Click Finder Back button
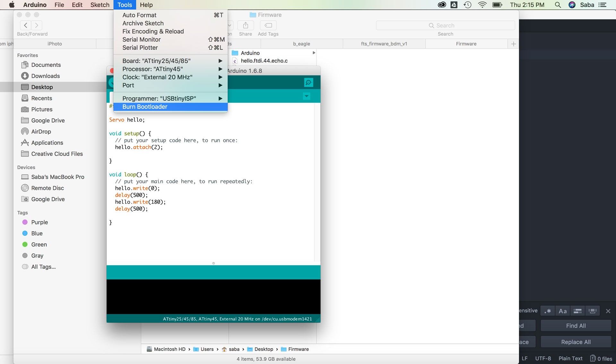The width and height of the screenshot is (616, 364). (26, 25)
